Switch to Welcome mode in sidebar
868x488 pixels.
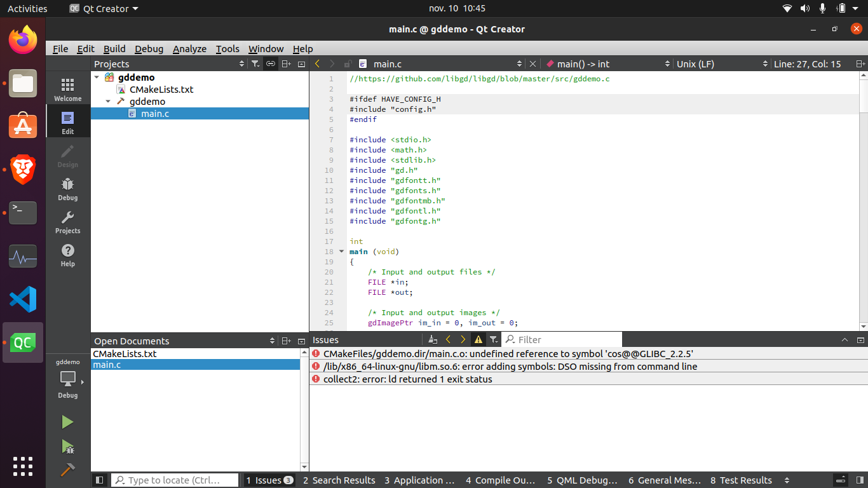(67, 90)
